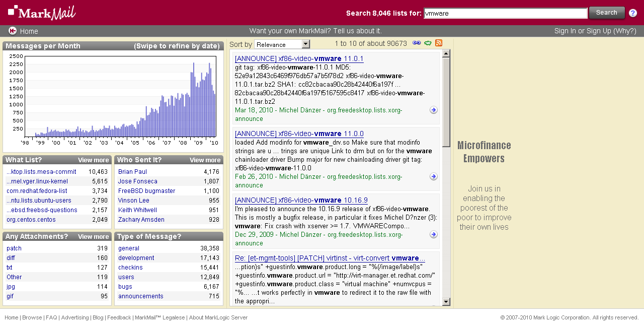This screenshot has height=326, width=644.
Task: Subscribe using the orange RSS feed icon
Action: pyautogui.click(x=439, y=43)
